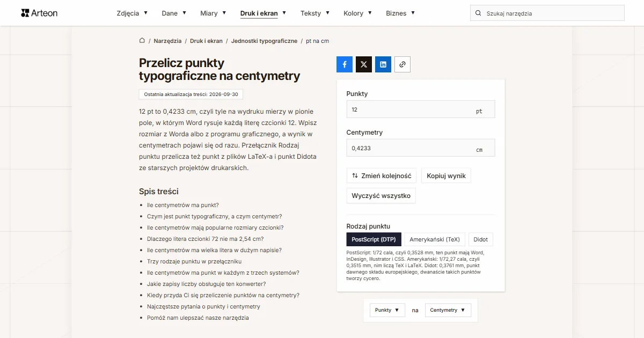The height and width of the screenshot is (338, 644).
Task: Click the Arteon logo
Action: coord(39,13)
